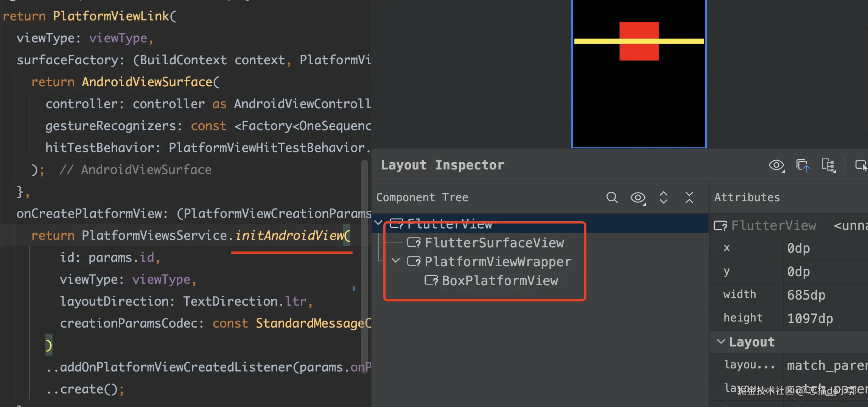
Task: Click the Layout Inspector panel title
Action: [x=442, y=165]
